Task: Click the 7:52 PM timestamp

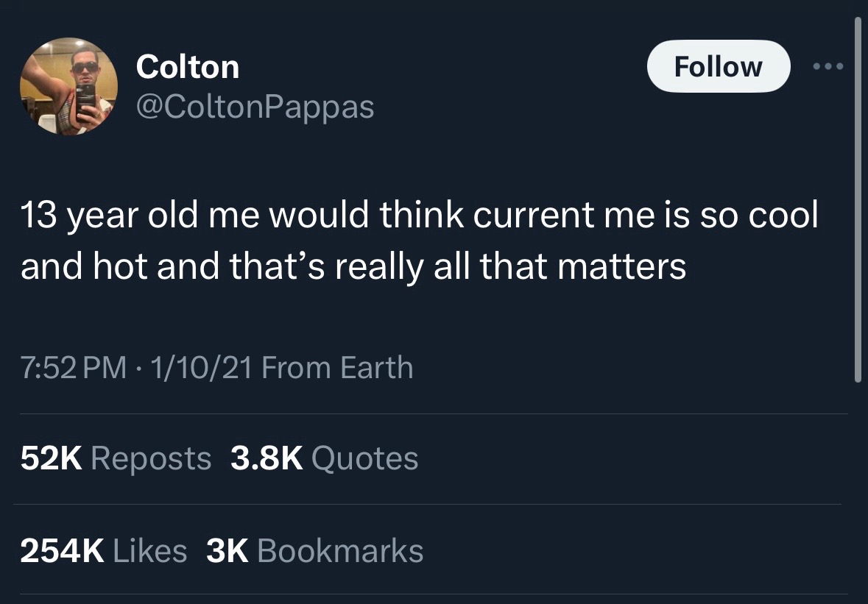Action: 72,367
